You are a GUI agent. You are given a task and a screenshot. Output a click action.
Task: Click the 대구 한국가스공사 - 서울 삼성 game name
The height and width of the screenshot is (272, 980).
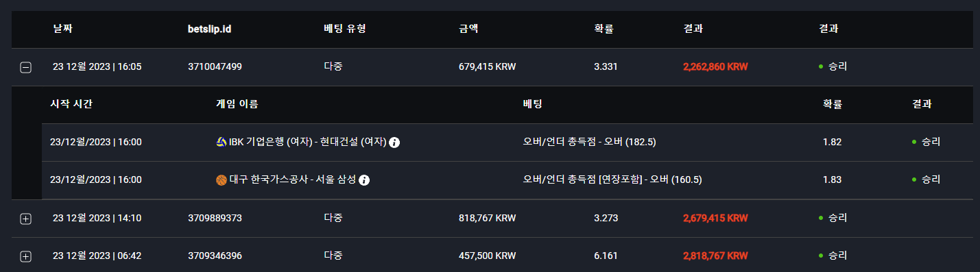coord(292,180)
